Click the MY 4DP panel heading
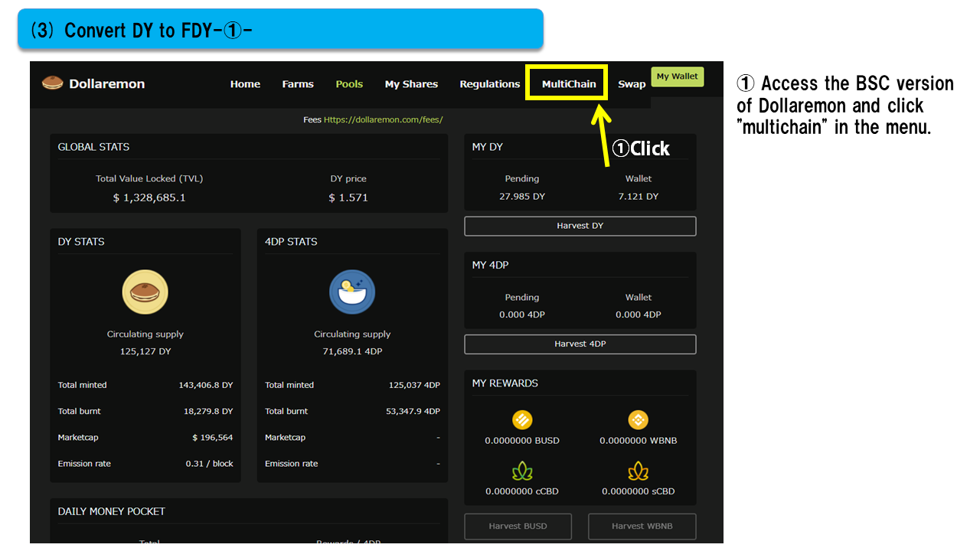980x551 pixels. (x=491, y=265)
